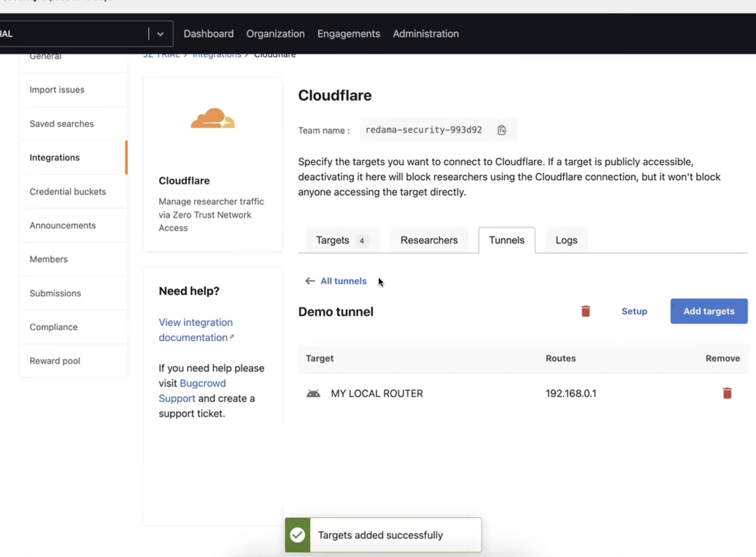The height and width of the screenshot is (557, 756).
Task: Open Submissions in sidebar
Action: pos(74,293)
